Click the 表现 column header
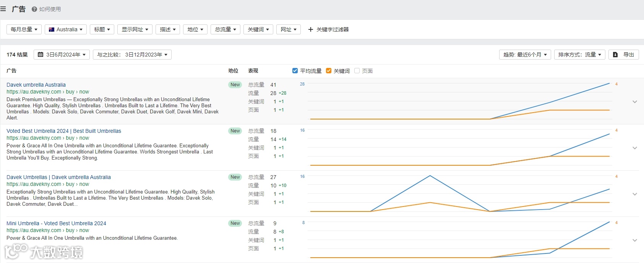 [x=253, y=71]
